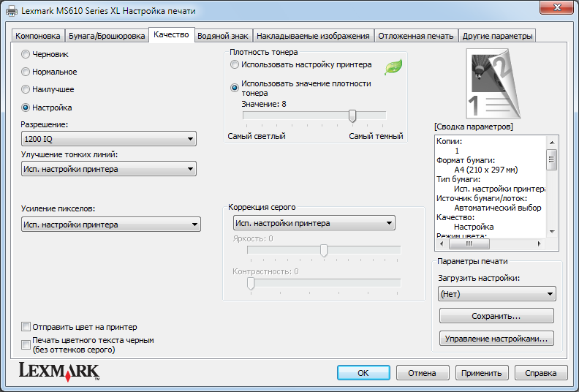Click 'A4 (210 x 297 мм)' in summary

click(486, 170)
